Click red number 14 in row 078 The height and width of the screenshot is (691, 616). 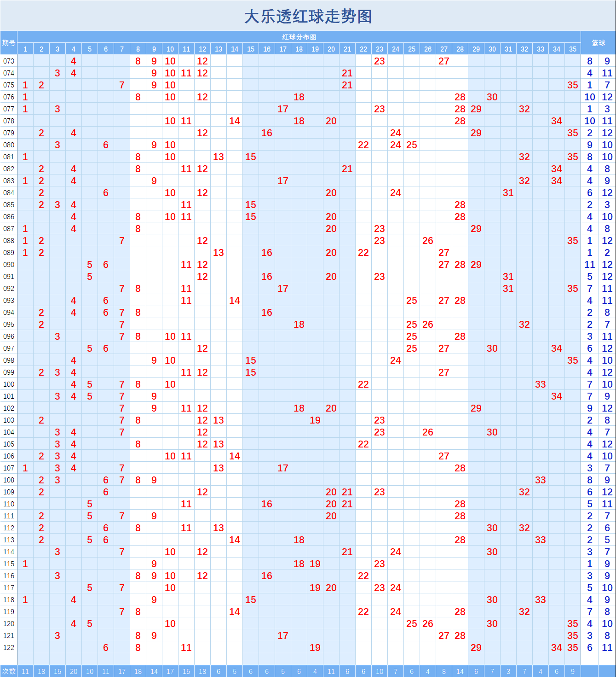coord(235,121)
